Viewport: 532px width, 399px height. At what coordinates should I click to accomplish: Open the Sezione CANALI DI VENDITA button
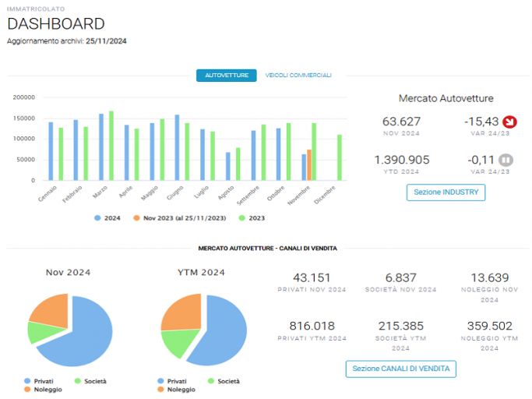pyautogui.click(x=400, y=369)
